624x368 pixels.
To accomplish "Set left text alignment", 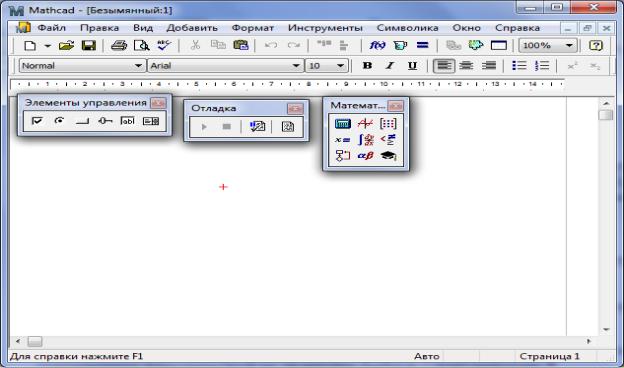I will 443,66.
